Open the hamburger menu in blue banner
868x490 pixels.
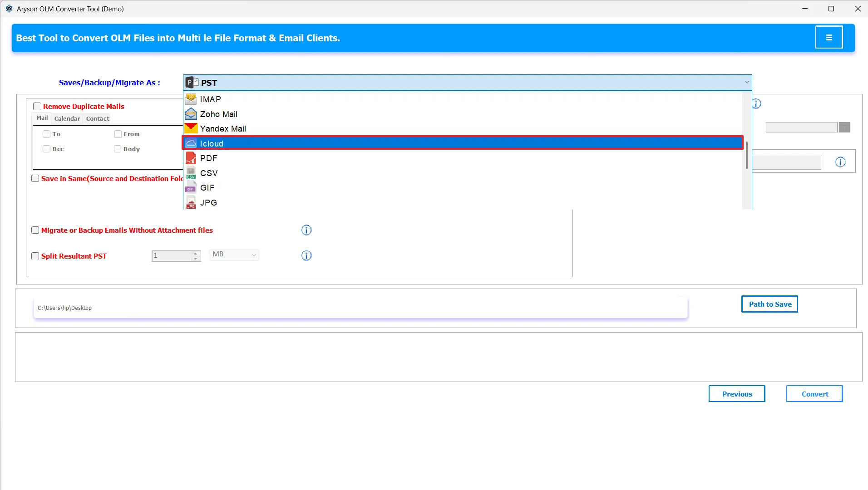point(829,37)
